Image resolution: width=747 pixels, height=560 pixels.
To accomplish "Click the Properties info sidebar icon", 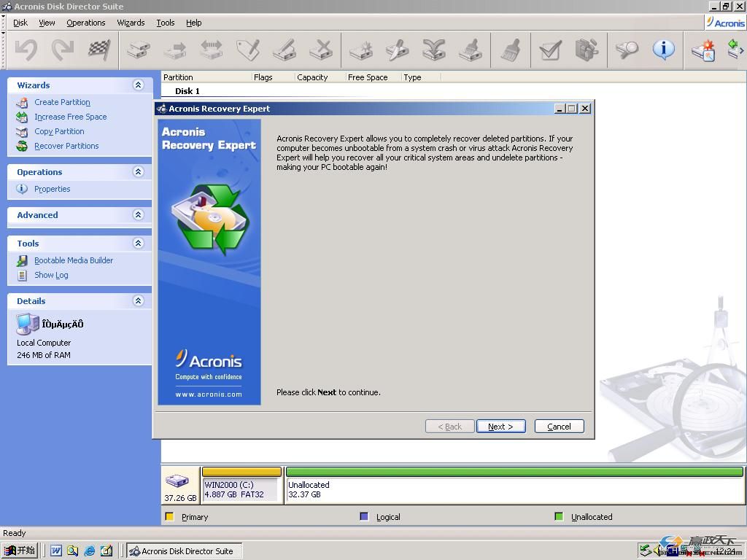I will (x=22, y=189).
